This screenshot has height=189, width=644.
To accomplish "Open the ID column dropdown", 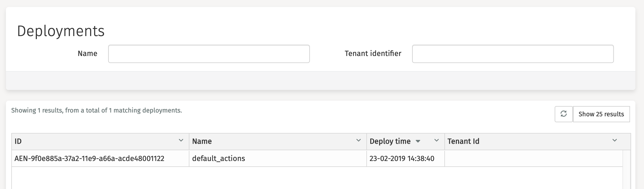I will [x=181, y=140].
